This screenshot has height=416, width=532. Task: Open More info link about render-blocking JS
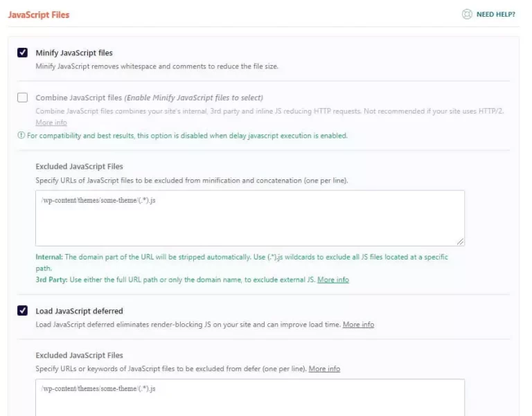(x=358, y=325)
